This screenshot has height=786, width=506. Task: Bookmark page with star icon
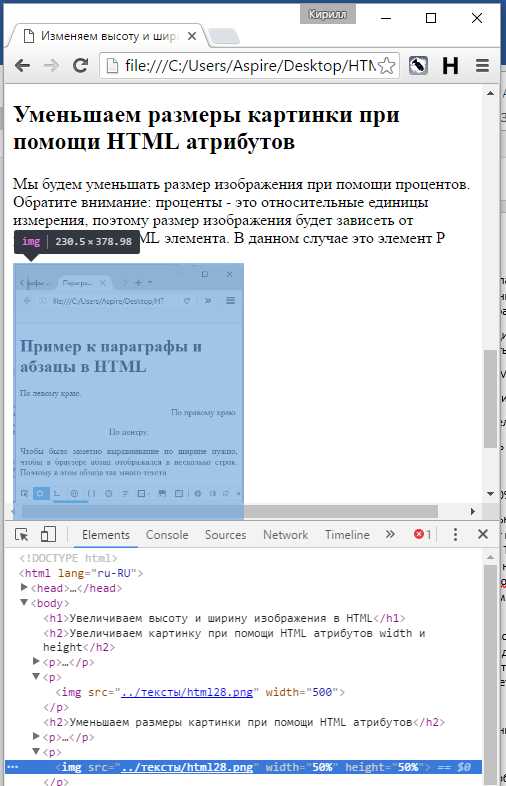point(386,66)
